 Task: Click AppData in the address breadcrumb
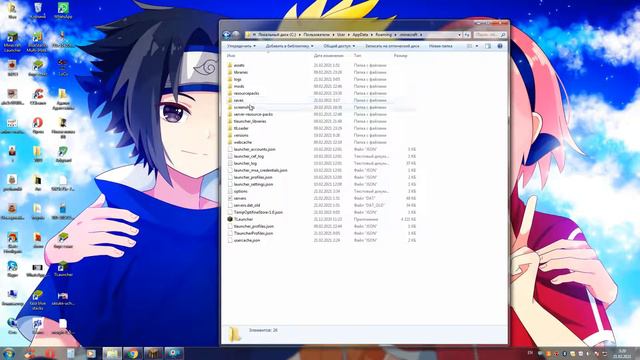pyautogui.click(x=360, y=35)
